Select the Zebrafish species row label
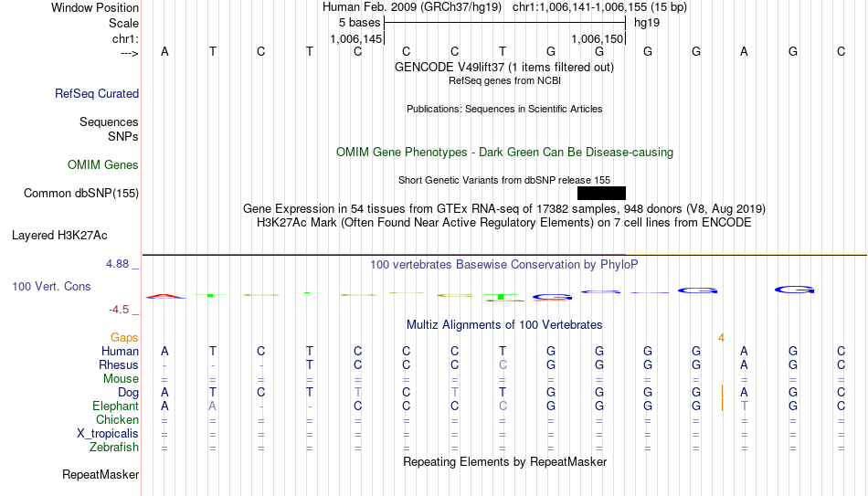Viewport: 868px width, 496px height. point(114,447)
